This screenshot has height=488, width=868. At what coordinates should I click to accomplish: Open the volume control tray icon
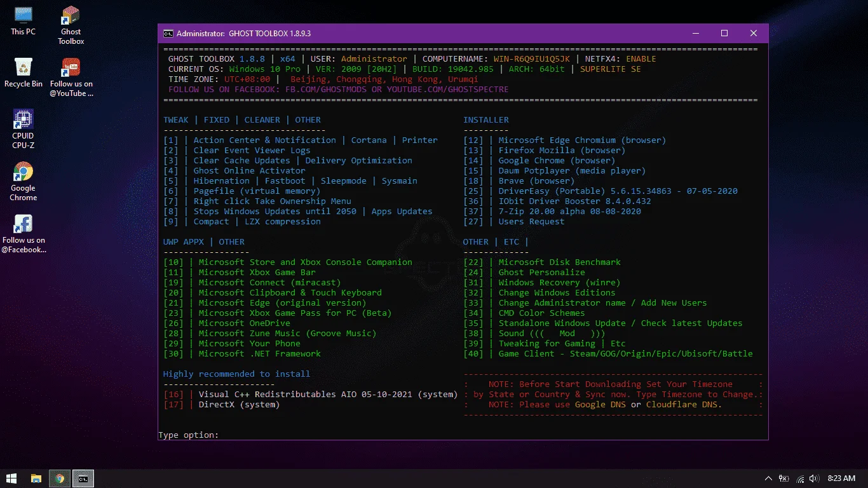click(814, 478)
